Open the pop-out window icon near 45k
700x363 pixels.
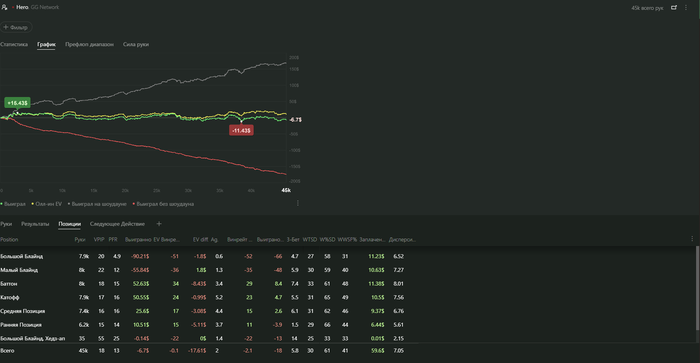pyautogui.click(x=674, y=8)
